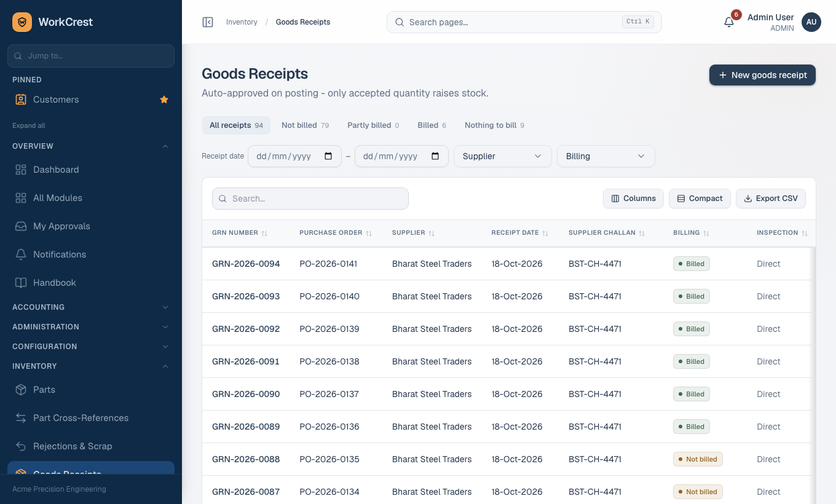The width and height of the screenshot is (836, 504).
Task: Open the notifications bell in header
Action: pos(729,22)
